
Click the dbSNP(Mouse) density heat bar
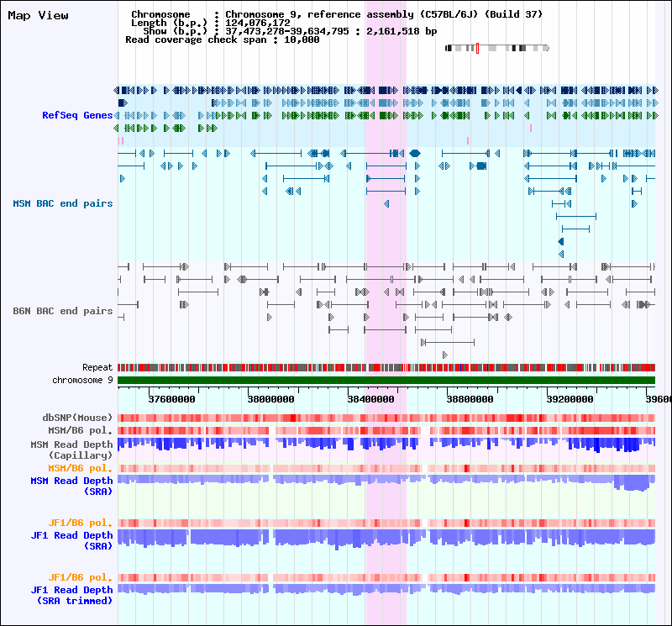tap(386, 418)
